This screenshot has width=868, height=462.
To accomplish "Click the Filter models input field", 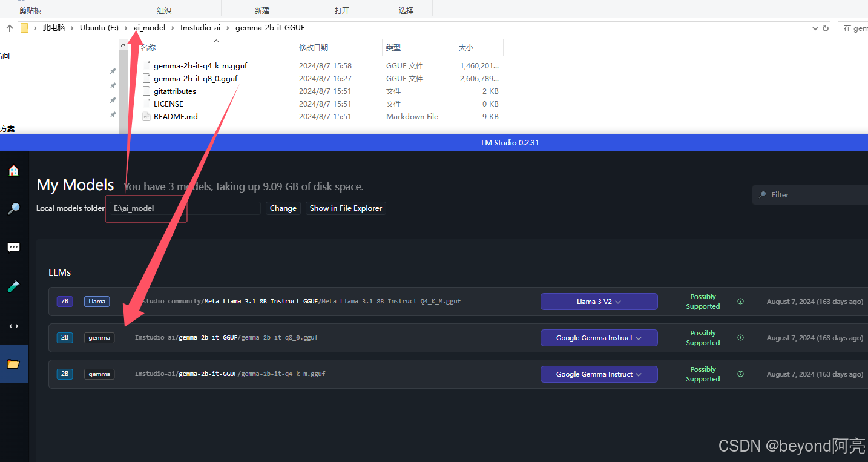I will (811, 195).
